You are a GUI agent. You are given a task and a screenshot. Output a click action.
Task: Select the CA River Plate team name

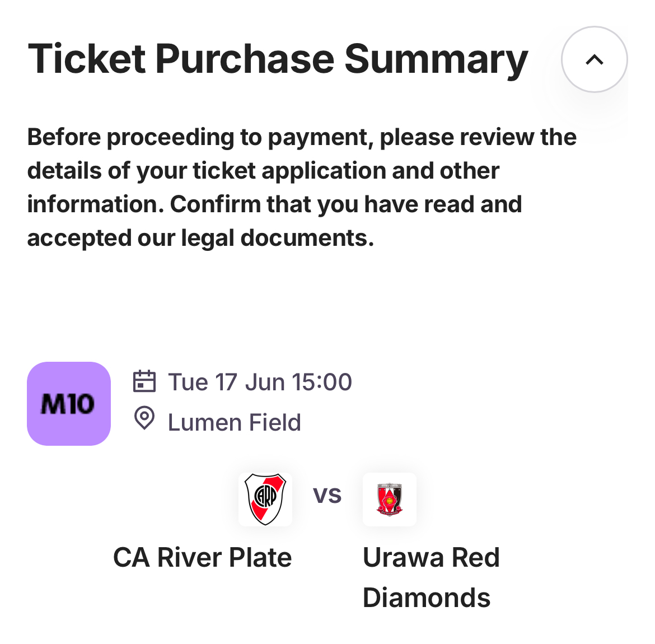click(x=202, y=558)
